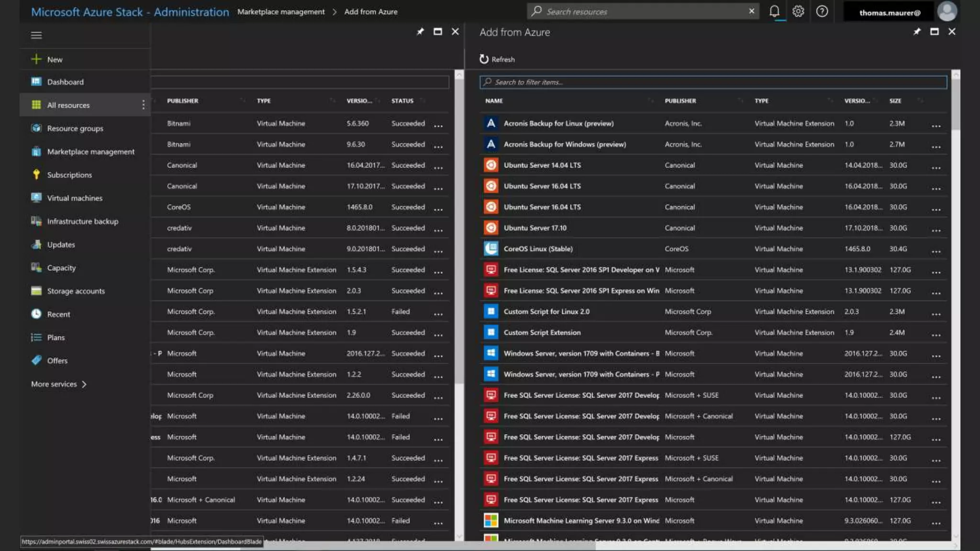This screenshot has width=980, height=551.
Task: Pin the Add from Azure blade
Action: (x=916, y=32)
